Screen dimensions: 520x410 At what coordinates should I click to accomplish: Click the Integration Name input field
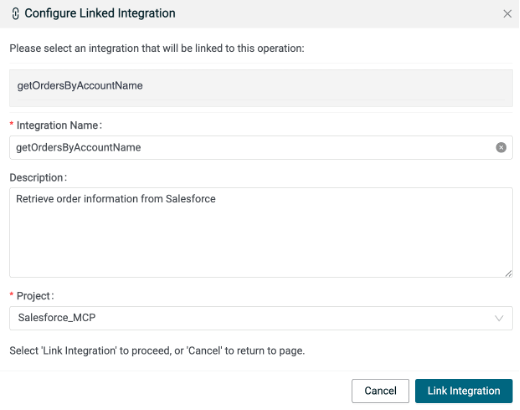(261, 147)
